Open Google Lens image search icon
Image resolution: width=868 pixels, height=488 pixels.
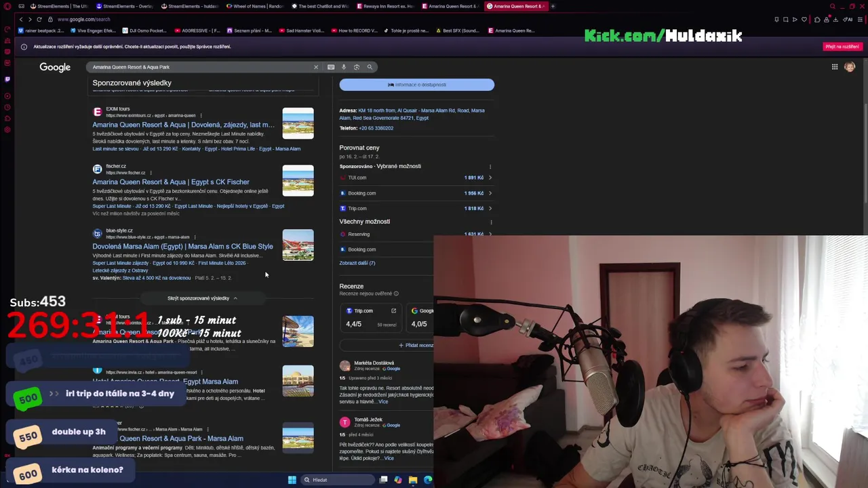(x=357, y=67)
